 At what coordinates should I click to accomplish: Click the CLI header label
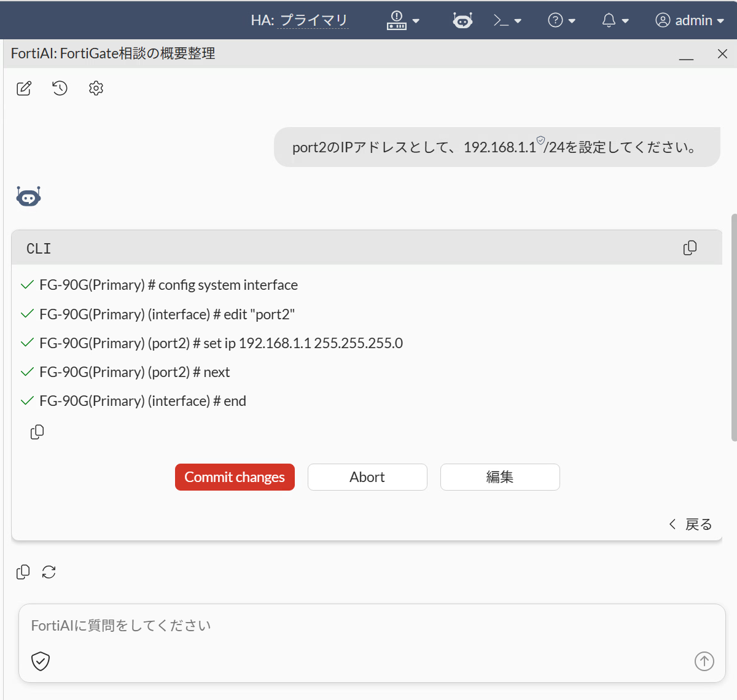(x=39, y=249)
